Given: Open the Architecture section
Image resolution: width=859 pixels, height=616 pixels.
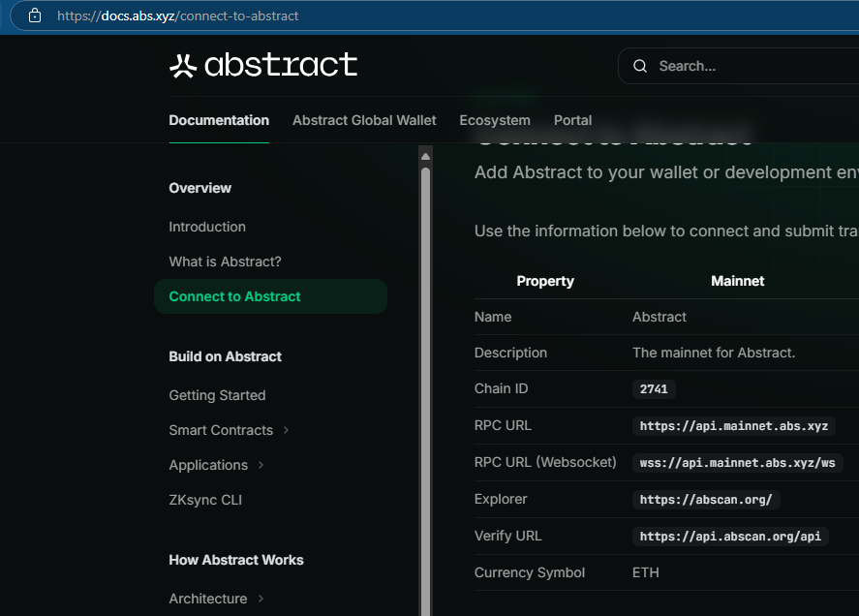Looking at the screenshot, I should pyautogui.click(x=207, y=599).
